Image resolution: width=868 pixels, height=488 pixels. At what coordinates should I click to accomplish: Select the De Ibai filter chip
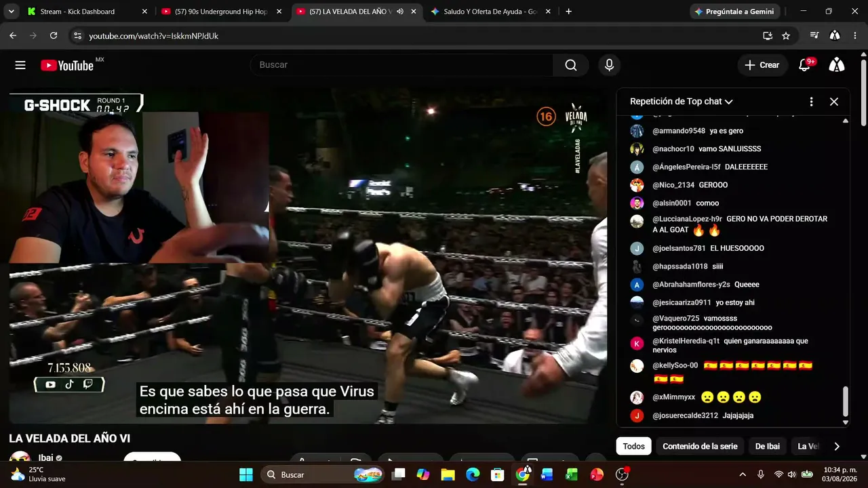coord(768,446)
